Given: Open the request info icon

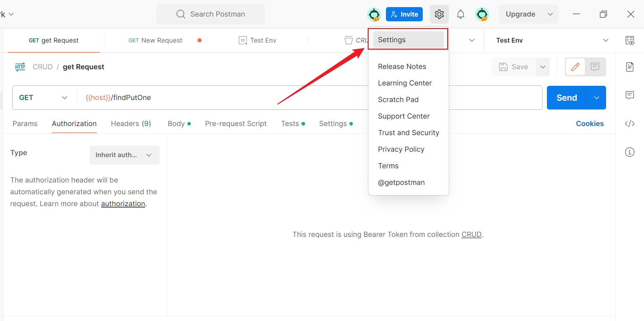Looking at the screenshot, I should (629, 152).
